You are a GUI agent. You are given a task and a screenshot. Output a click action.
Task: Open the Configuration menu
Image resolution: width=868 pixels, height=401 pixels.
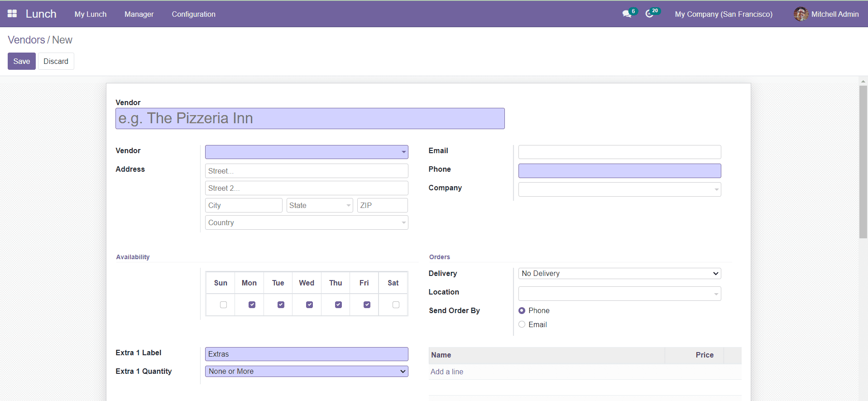[x=193, y=14]
